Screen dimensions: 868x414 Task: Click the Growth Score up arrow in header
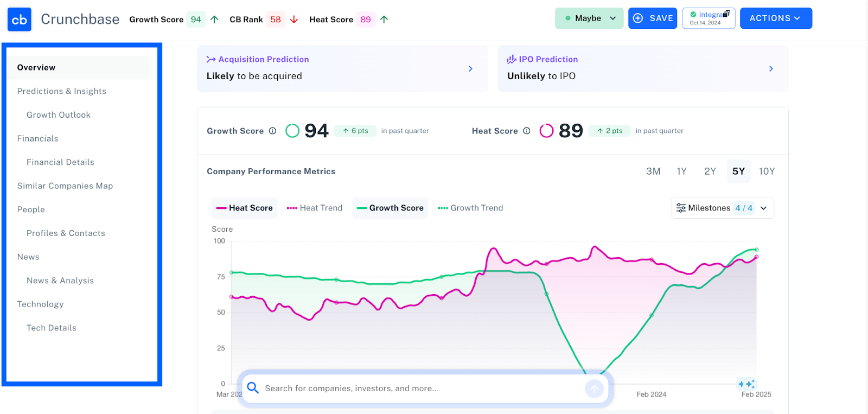pos(214,20)
